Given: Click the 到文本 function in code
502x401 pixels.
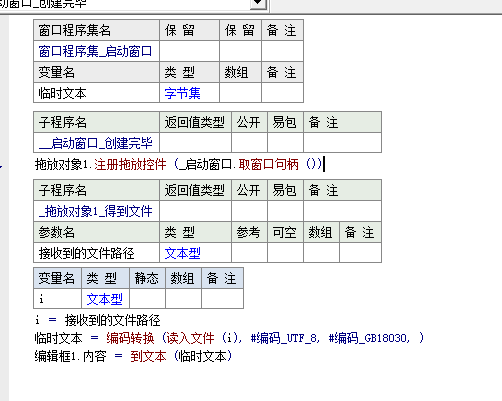Looking at the screenshot, I should point(148,356).
